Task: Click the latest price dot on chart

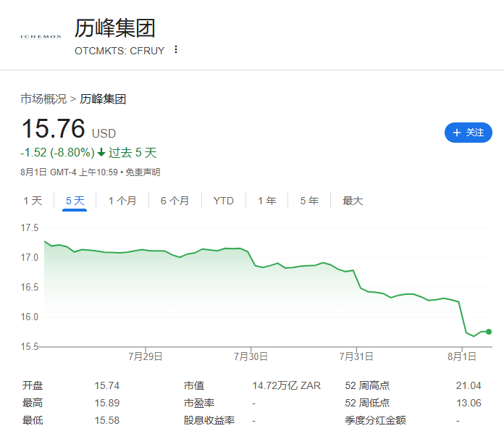Action: [489, 332]
